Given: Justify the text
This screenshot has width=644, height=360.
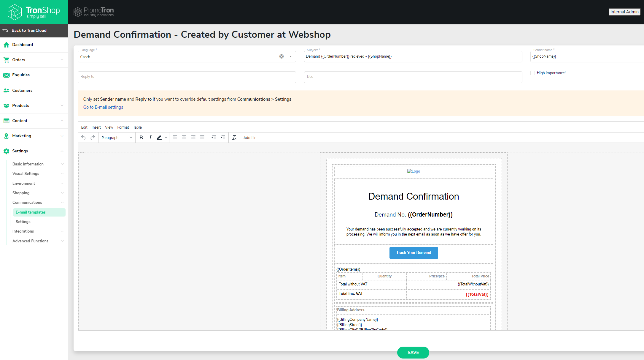Looking at the screenshot, I should (202, 138).
